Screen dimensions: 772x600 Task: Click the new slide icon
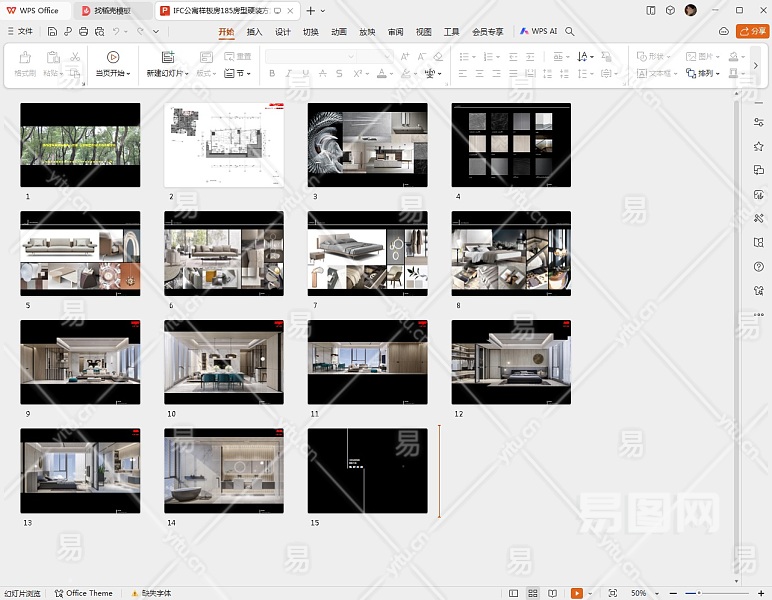pos(168,57)
